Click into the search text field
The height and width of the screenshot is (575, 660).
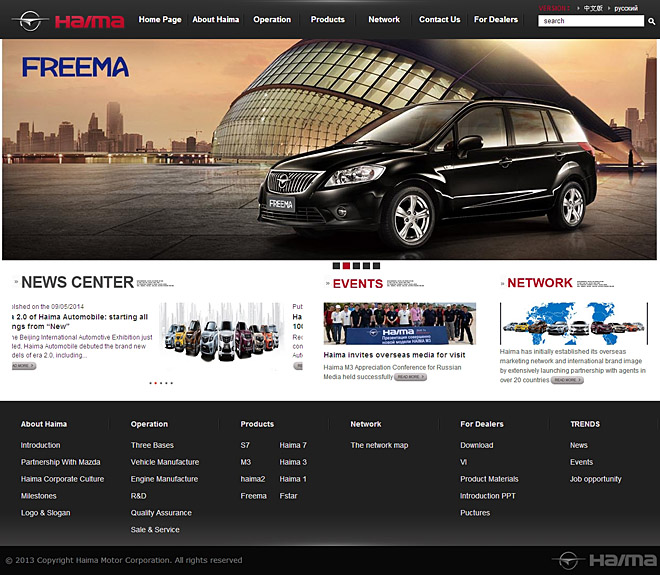click(x=586, y=21)
